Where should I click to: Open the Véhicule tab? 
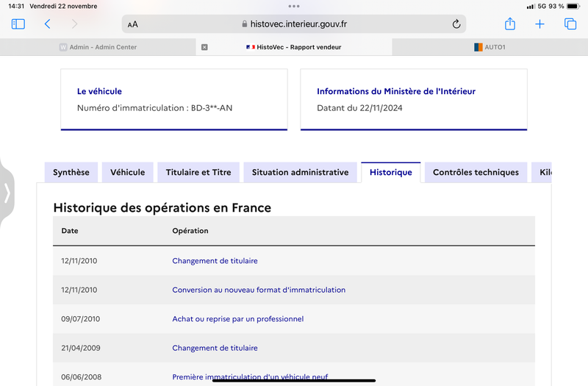tap(127, 173)
